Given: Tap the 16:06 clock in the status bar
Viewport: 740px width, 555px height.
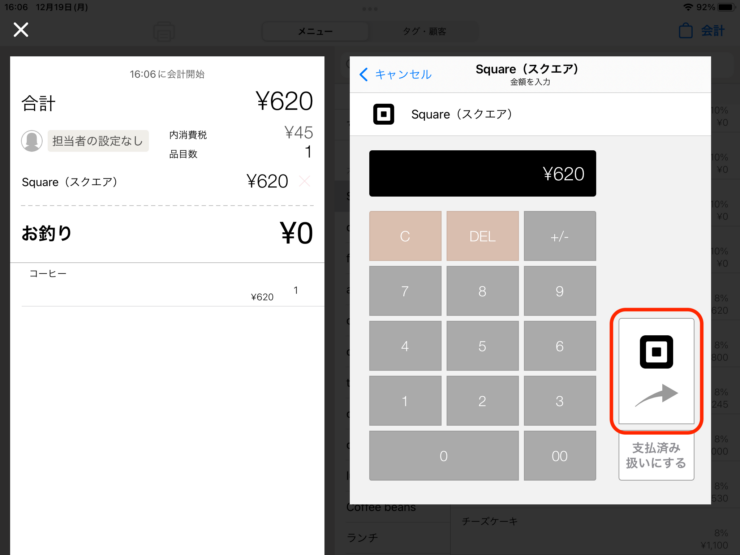Looking at the screenshot, I should tap(16, 7).
